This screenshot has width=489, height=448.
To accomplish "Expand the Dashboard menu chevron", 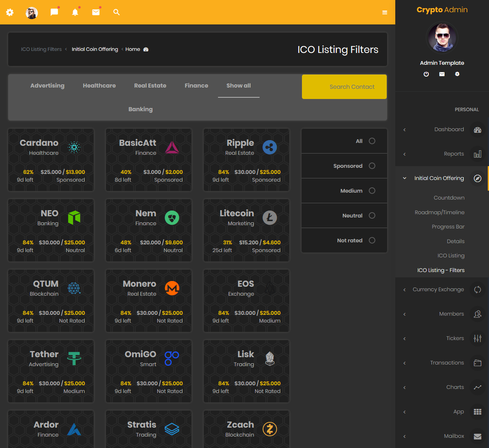I will [405, 130].
